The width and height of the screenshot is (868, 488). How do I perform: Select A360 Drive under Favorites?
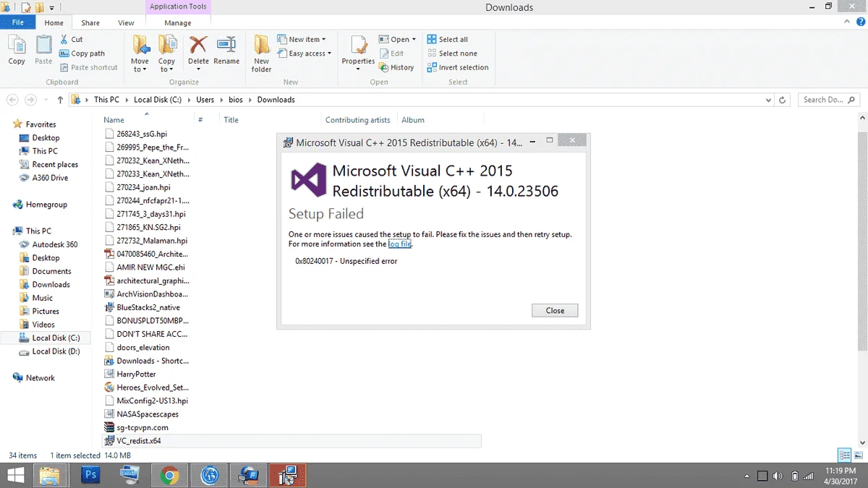click(50, 178)
